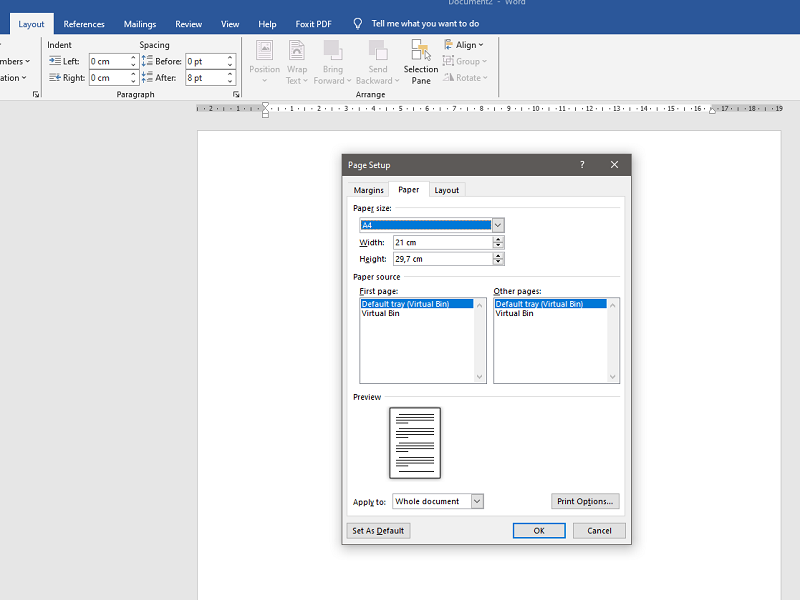This screenshot has width=800, height=600.
Task: Open the Wrap Text options
Action: pyautogui.click(x=296, y=62)
